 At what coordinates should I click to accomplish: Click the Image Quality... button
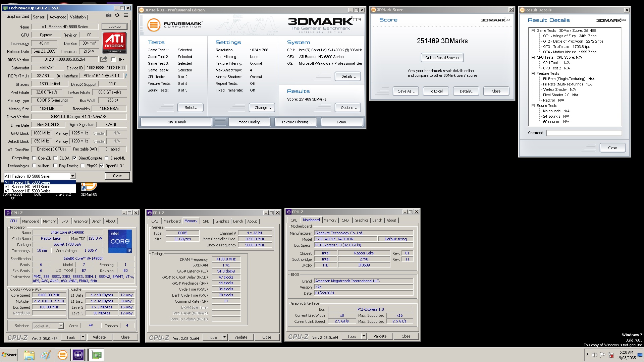250,122
